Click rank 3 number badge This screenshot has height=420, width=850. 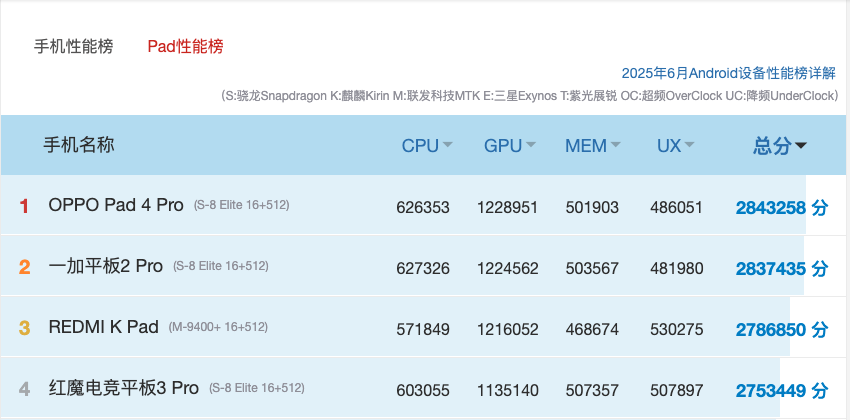[25, 328]
